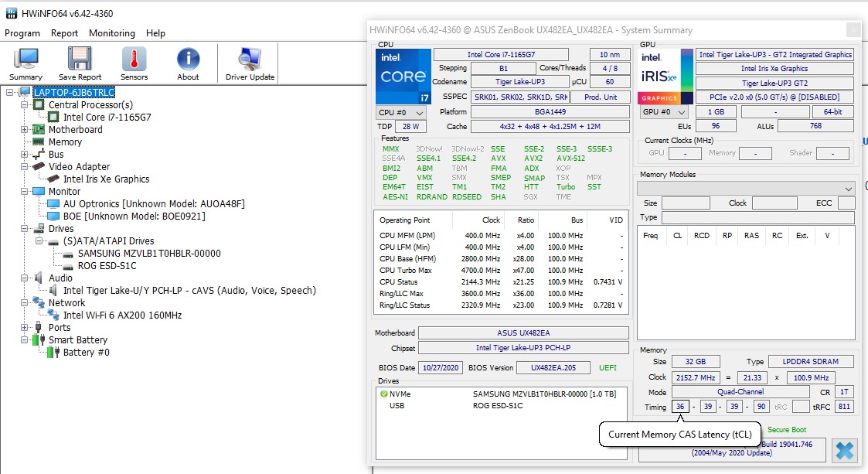Click the Network tree icon
868x474 pixels.
[39, 302]
